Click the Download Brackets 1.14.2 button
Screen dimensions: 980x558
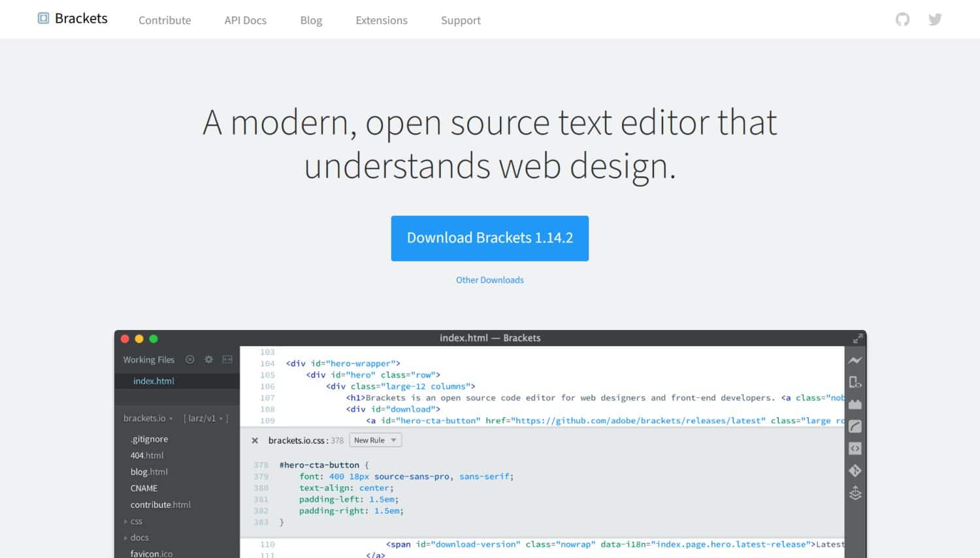(x=490, y=238)
